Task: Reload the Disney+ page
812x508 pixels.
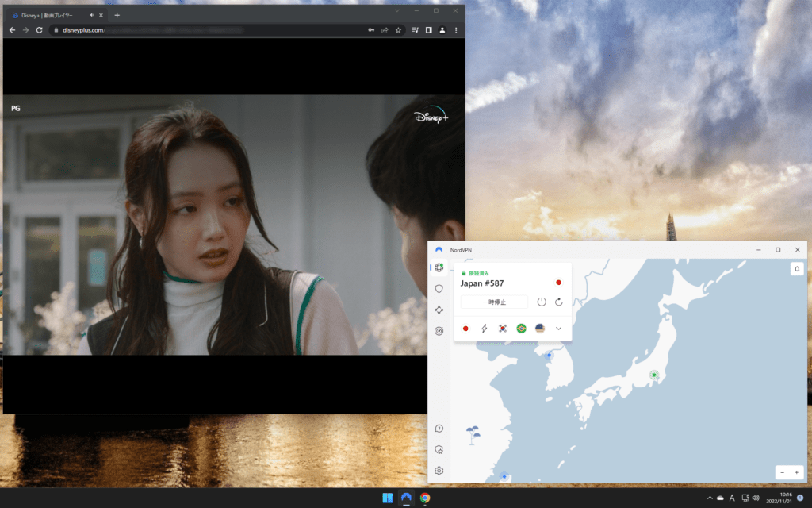Action: click(39, 30)
